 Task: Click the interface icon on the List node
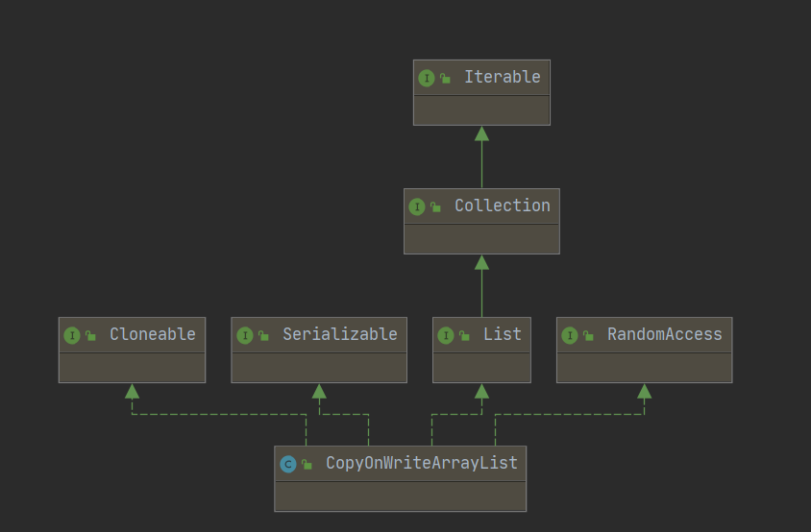coord(446,335)
